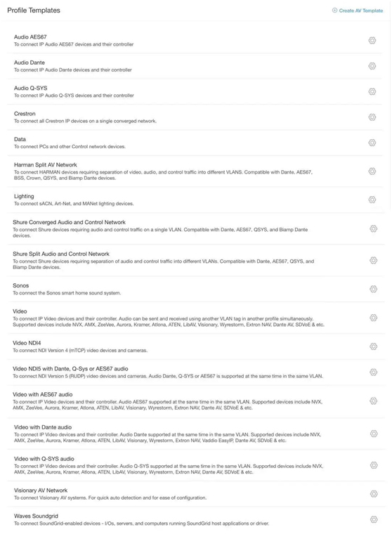Click the Create AV Template link

pos(360,11)
